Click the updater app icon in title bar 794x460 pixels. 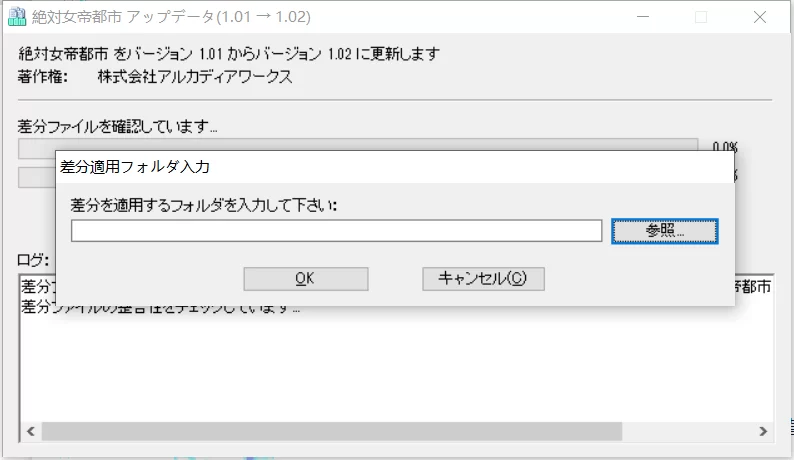(x=17, y=17)
